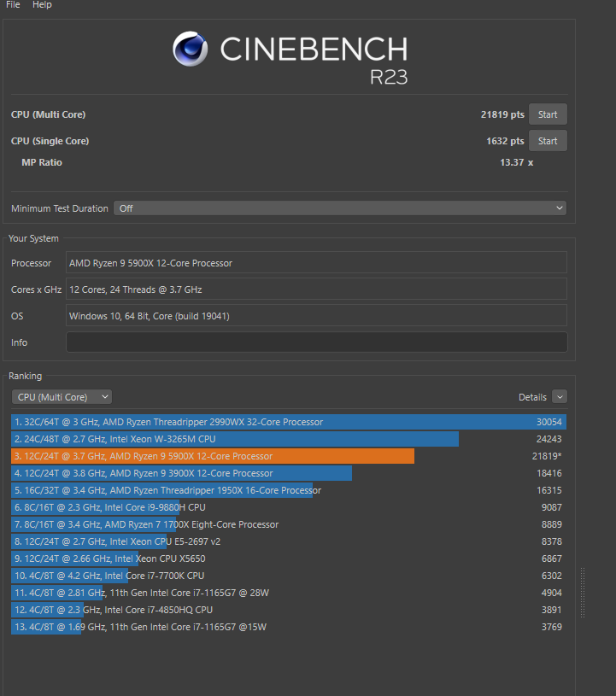Image resolution: width=616 pixels, height=696 pixels.
Task: Select the i7-1165G7 @15W ranking row
Action: click(289, 627)
